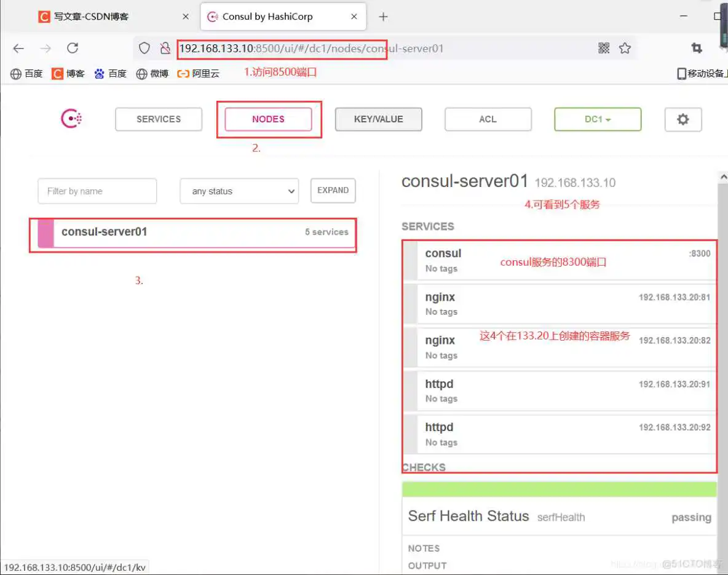Click the Consul logo in the navbar
This screenshot has width=728, height=575.
coord(71,119)
